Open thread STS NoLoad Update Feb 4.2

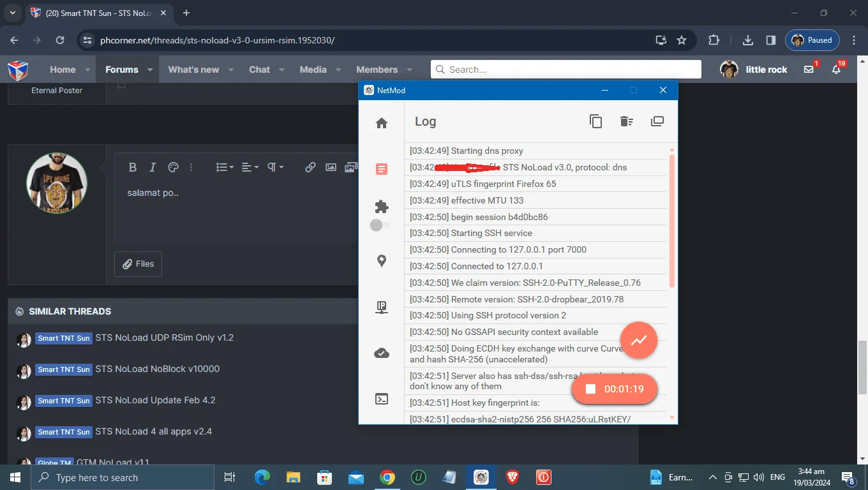[x=156, y=400]
